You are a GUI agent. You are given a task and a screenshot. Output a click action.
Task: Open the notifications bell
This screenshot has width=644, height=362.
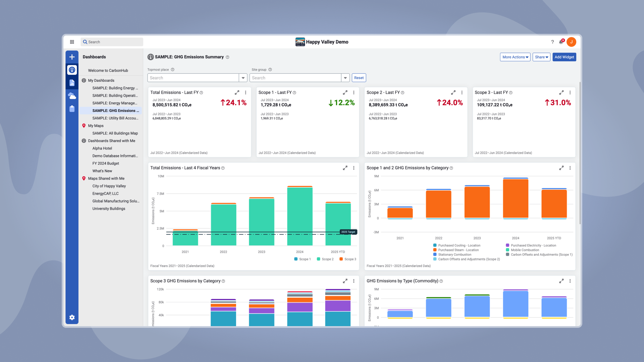click(x=561, y=42)
